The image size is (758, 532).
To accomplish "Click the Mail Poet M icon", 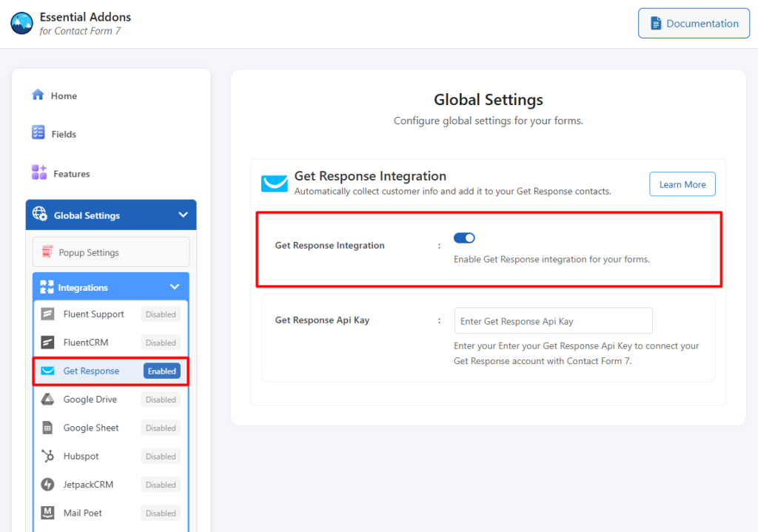I will point(47,513).
